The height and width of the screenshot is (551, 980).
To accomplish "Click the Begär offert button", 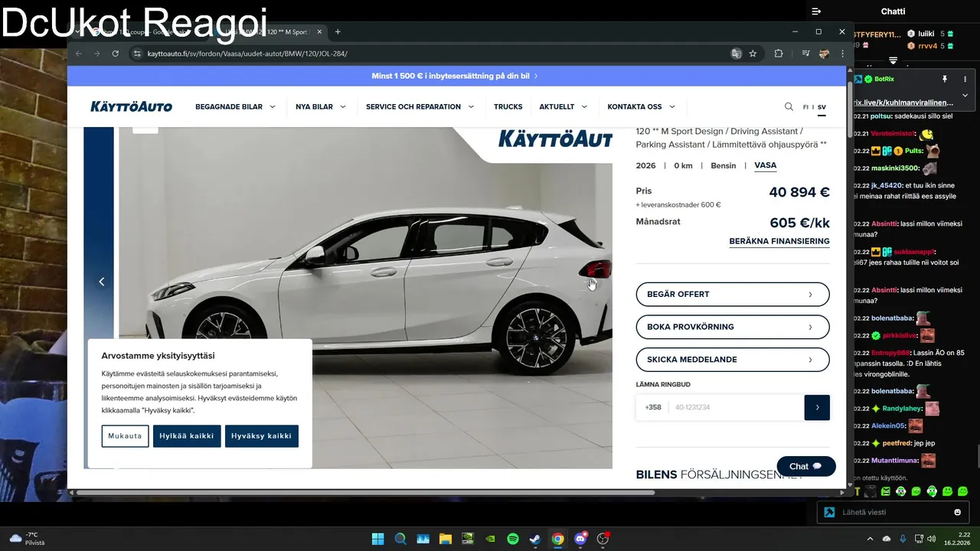I will [733, 294].
